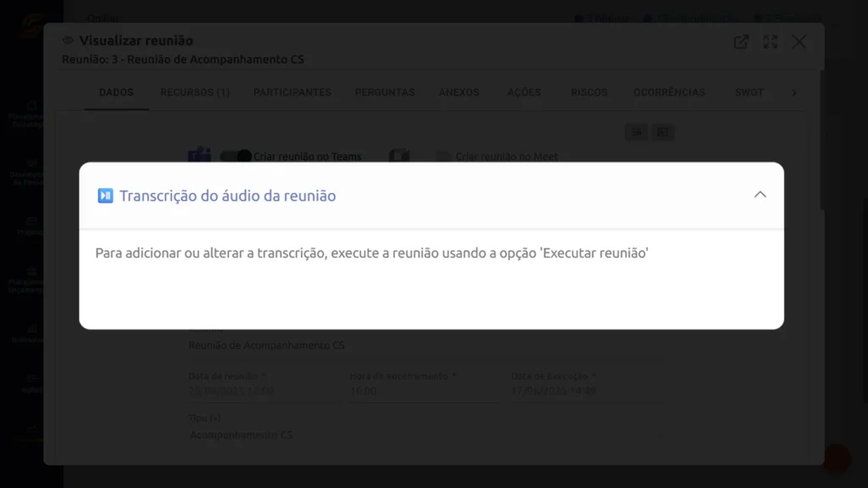Image resolution: width=868 pixels, height=488 pixels.
Task: Select the SWOT tab
Action: [x=748, y=92]
